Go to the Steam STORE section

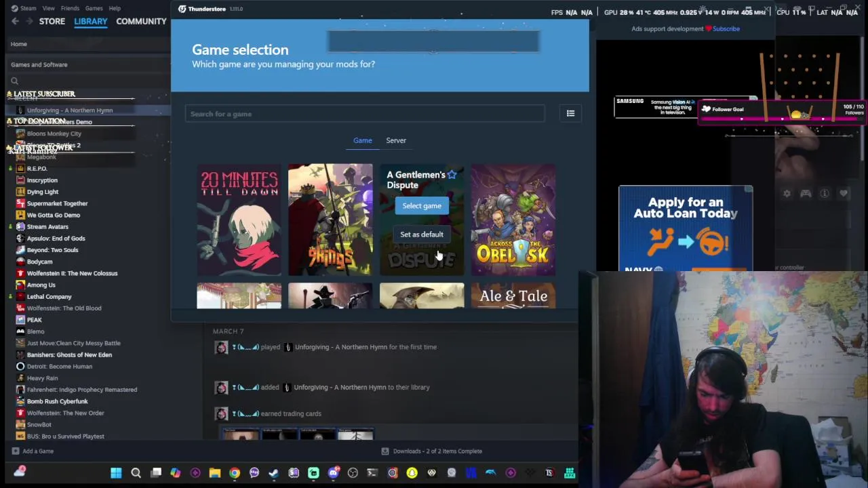click(52, 21)
